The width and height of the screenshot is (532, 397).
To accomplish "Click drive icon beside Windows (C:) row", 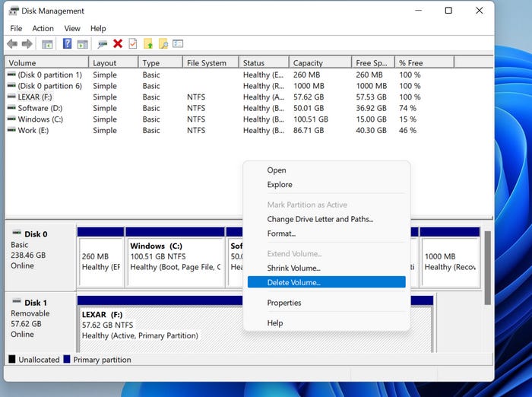I will 11,119.
